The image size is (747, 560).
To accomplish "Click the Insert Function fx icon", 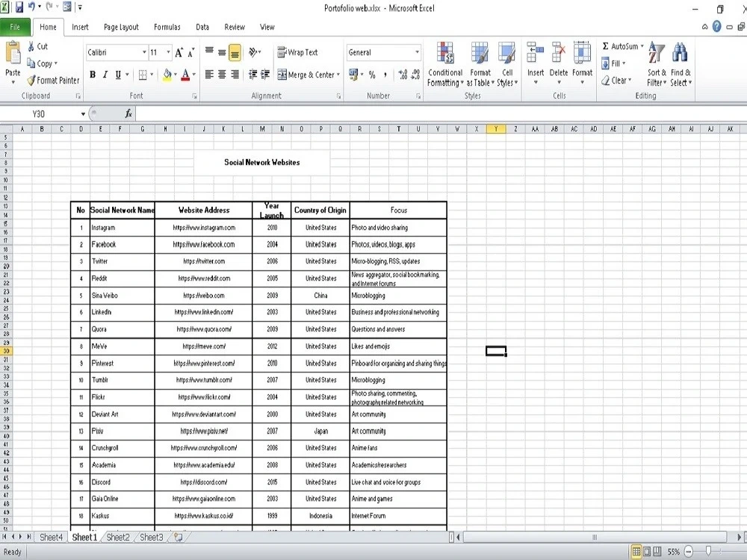I will [x=128, y=113].
